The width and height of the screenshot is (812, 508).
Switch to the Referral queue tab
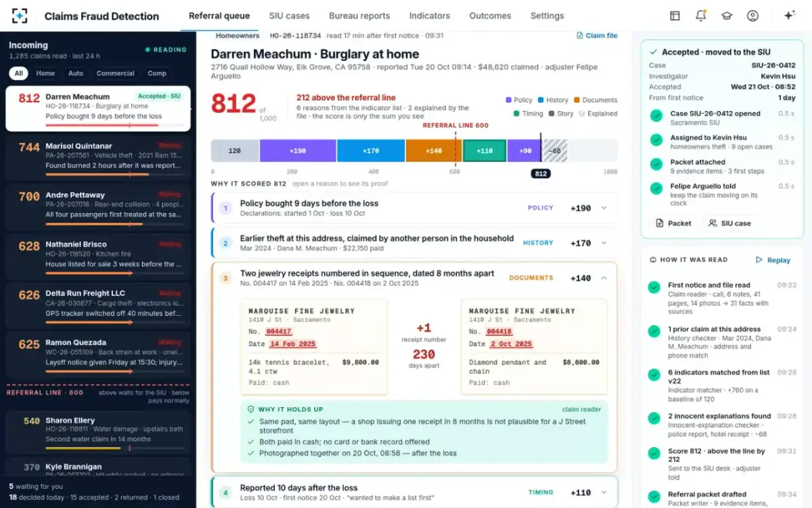[219, 16]
